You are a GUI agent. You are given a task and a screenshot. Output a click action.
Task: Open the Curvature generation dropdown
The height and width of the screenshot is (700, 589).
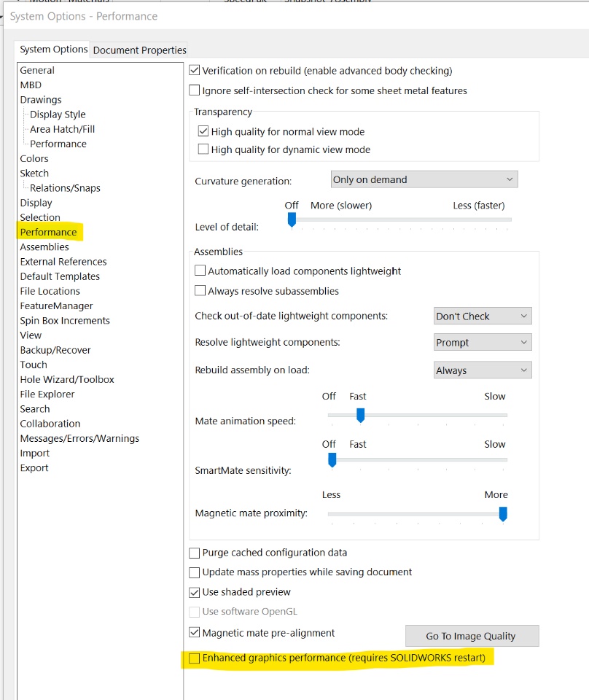424,179
